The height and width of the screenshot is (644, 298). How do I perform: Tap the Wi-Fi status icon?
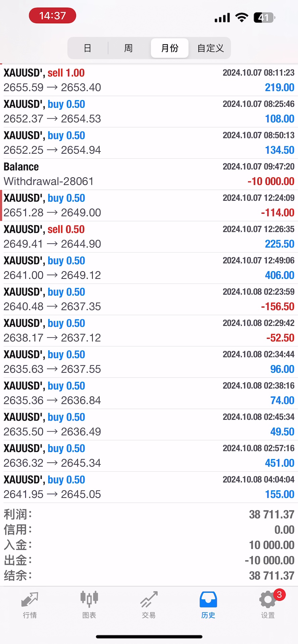pyautogui.click(x=242, y=17)
